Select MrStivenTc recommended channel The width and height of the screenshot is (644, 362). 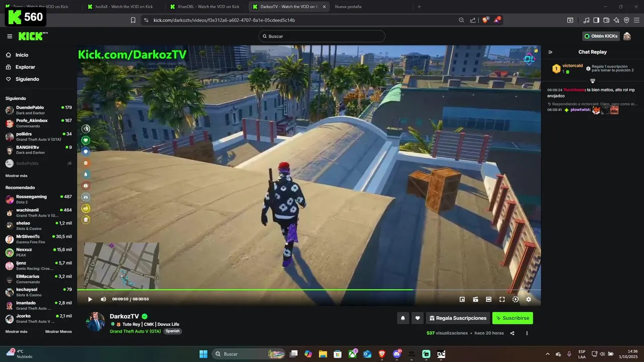pos(38,239)
